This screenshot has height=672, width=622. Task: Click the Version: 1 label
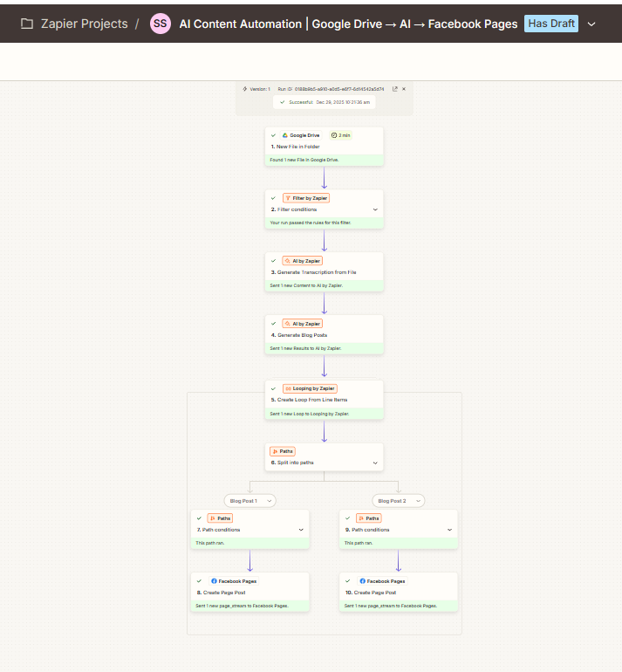[260, 89]
